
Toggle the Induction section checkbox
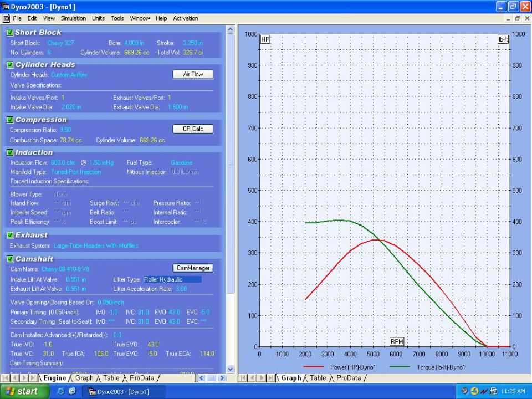[10, 152]
